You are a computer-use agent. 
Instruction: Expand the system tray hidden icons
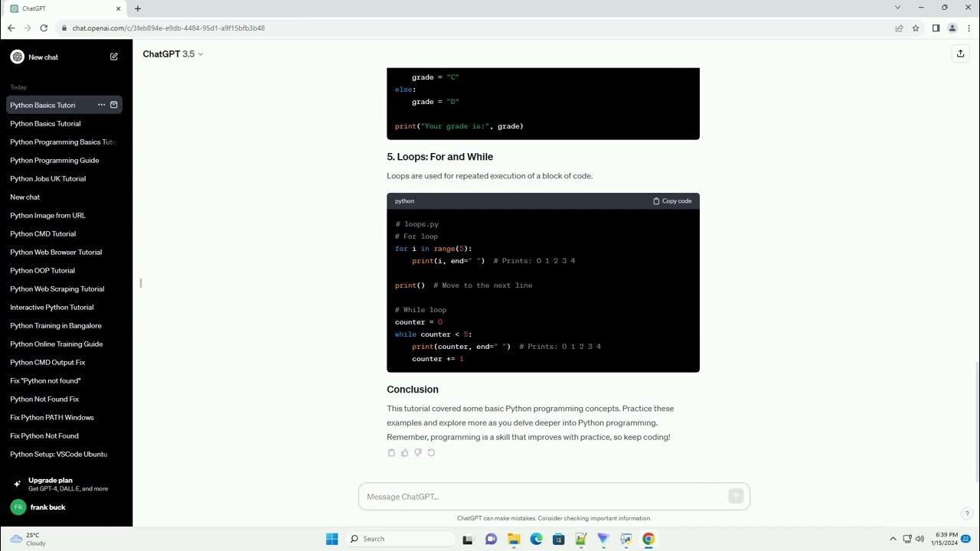pyautogui.click(x=893, y=539)
